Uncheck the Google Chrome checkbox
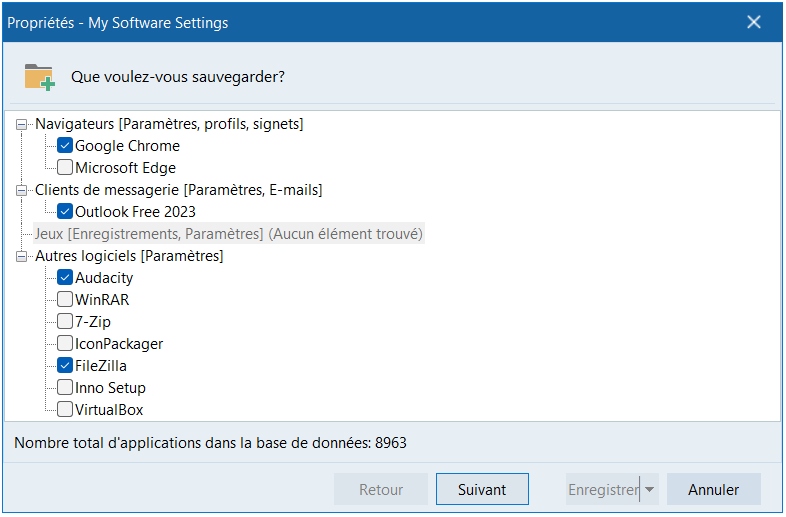Viewport: 786px width, 517px height. pyautogui.click(x=65, y=146)
